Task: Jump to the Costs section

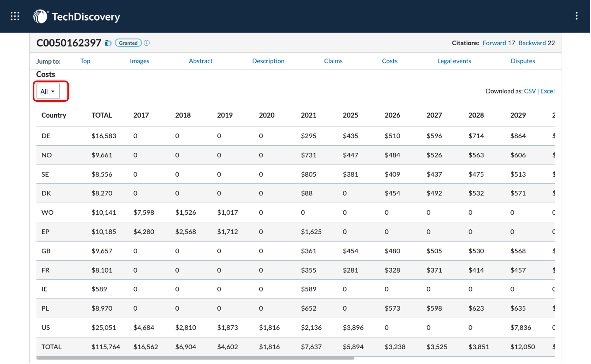Action: [x=390, y=61]
